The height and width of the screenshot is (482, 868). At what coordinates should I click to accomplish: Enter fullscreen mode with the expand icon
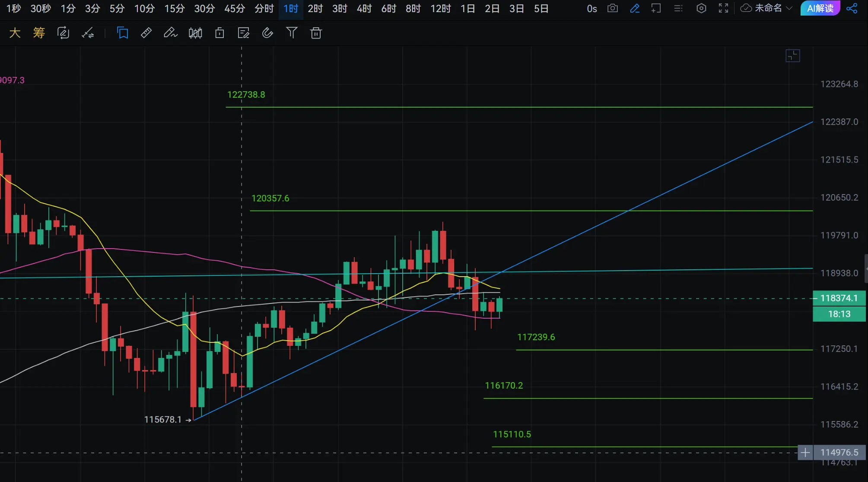[724, 8]
